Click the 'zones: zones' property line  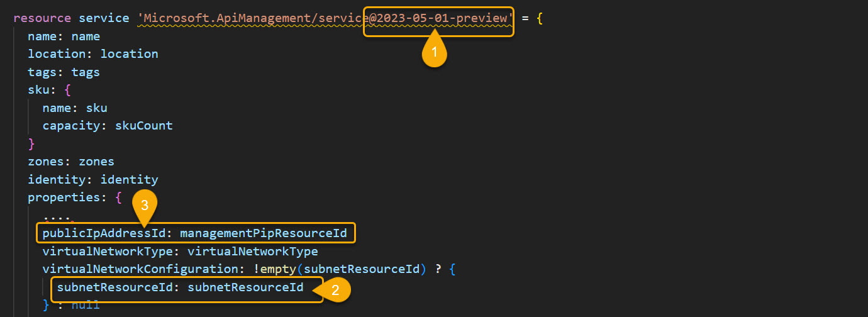pos(70,162)
